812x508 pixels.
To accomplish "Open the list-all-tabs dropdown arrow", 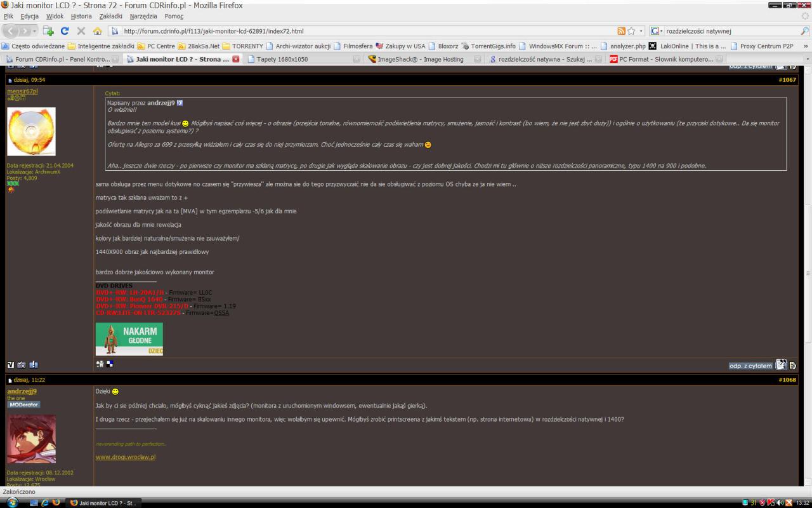I will 808,59.
